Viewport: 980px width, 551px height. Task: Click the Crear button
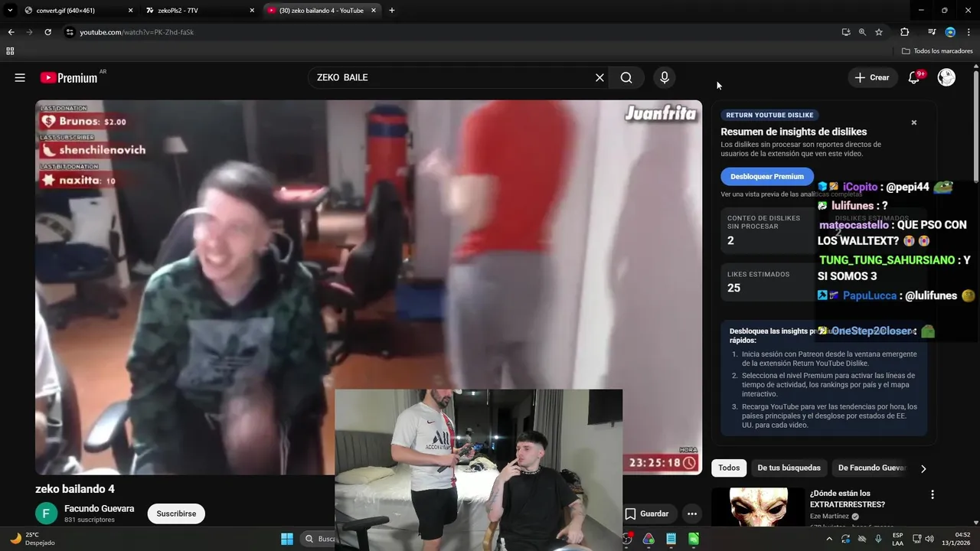pos(872,77)
